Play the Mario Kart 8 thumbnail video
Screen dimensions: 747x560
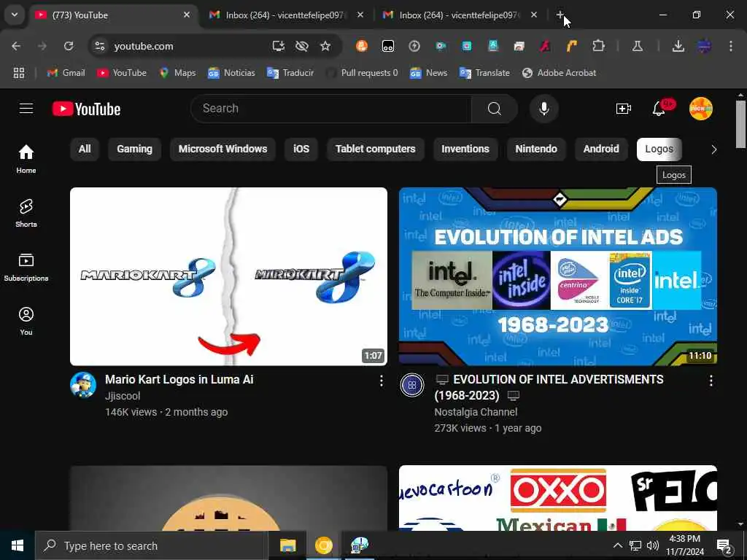pyautogui.click(x=228, y=276)
